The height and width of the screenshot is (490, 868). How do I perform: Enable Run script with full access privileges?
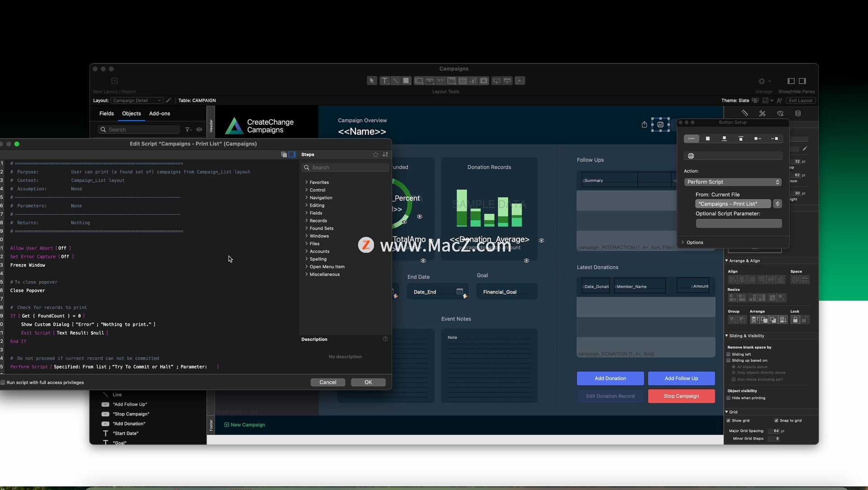(x=3, y=382)
